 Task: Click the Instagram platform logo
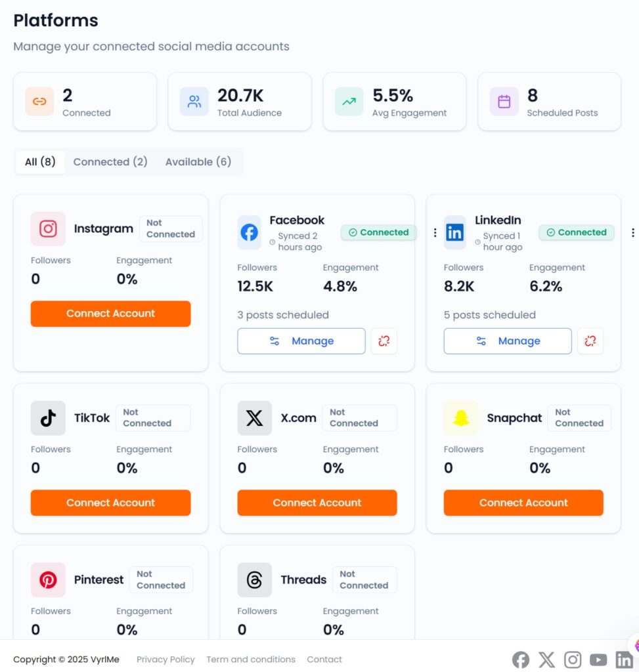coord(48,229)
